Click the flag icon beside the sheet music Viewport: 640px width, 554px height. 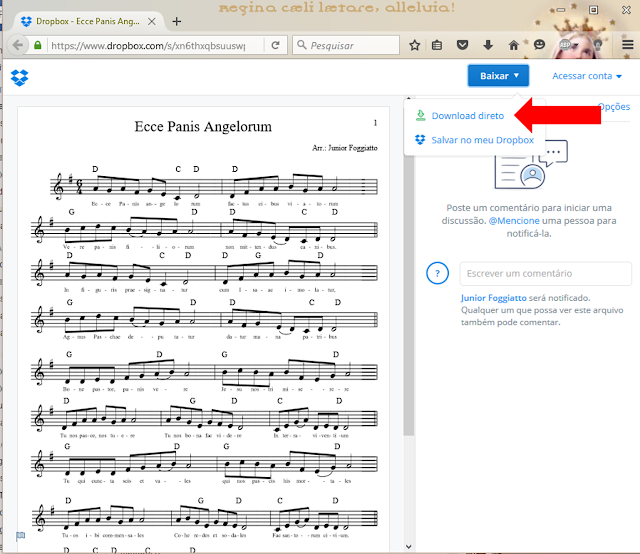20,536
